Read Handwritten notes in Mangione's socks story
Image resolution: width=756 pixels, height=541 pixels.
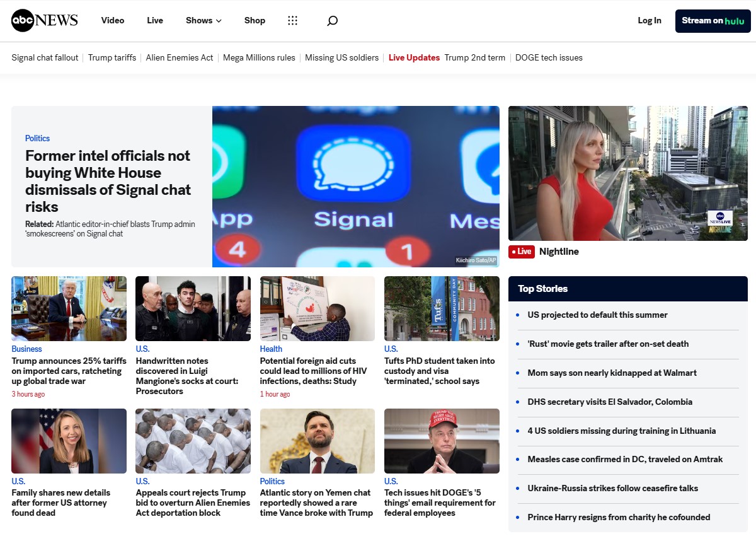click(187, 376)
